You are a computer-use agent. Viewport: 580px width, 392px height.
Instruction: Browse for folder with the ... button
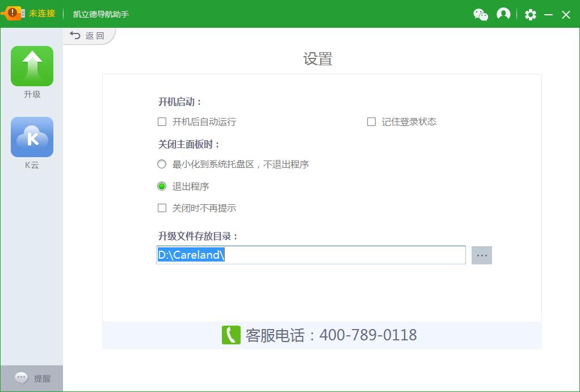(482, 255)
